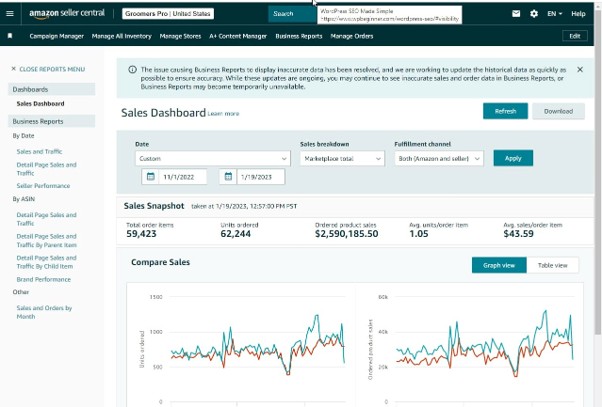Switch to Table view
Image resolution: width=602 pixels, height=407 pixels.
[552, 265]
